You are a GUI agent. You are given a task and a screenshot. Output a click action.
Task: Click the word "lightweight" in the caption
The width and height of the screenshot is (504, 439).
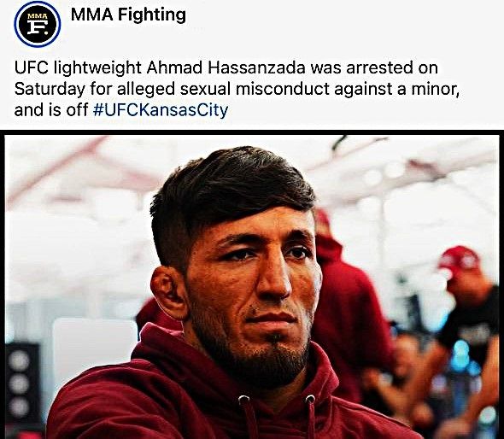click(x=97, y=67)
